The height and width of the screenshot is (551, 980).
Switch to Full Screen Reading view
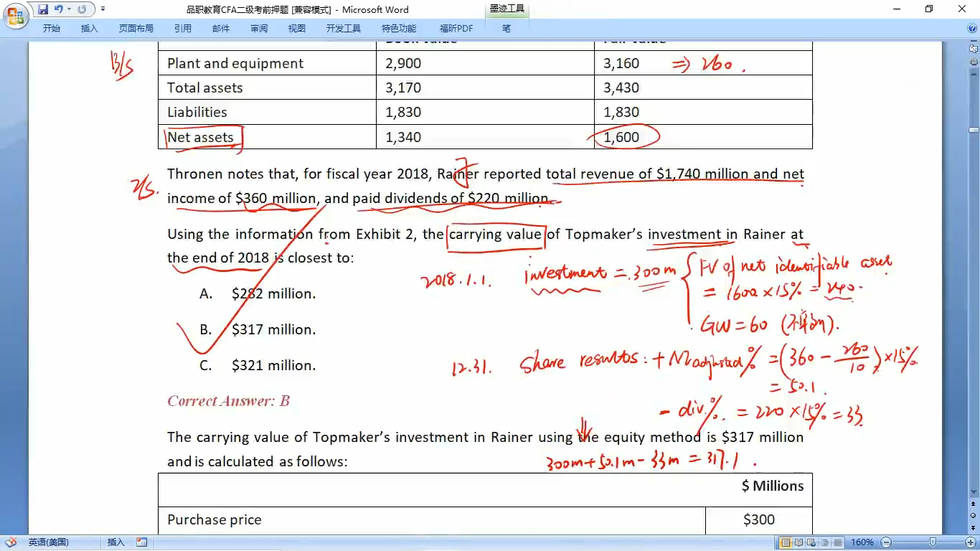[799, 542]
